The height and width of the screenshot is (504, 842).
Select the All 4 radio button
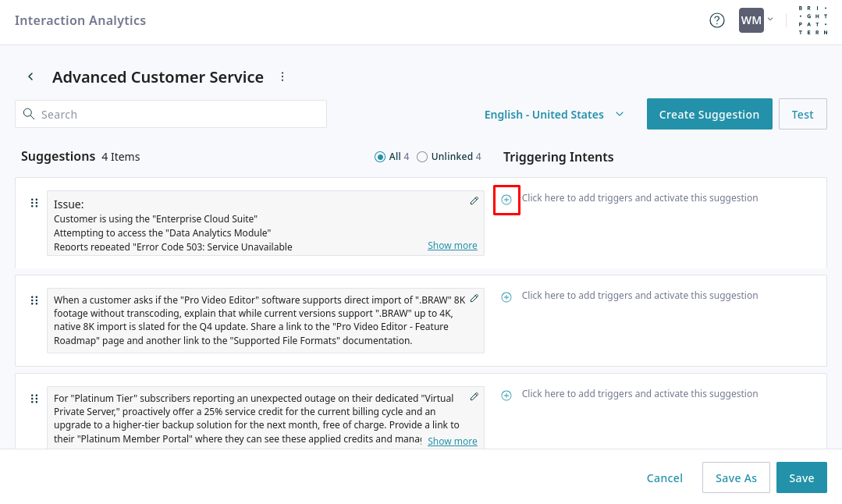pos(381,157)
